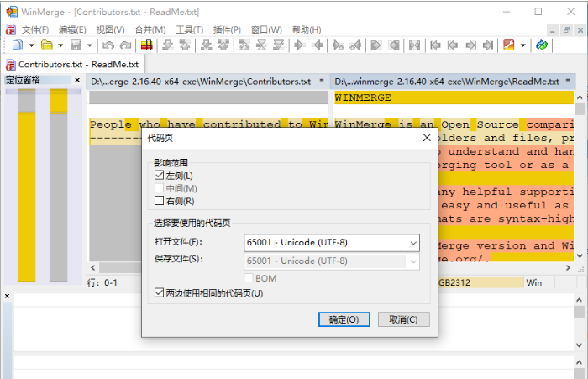Expand the Open folder dropdown arrow

pyautogui.click(x=60, y=45)
